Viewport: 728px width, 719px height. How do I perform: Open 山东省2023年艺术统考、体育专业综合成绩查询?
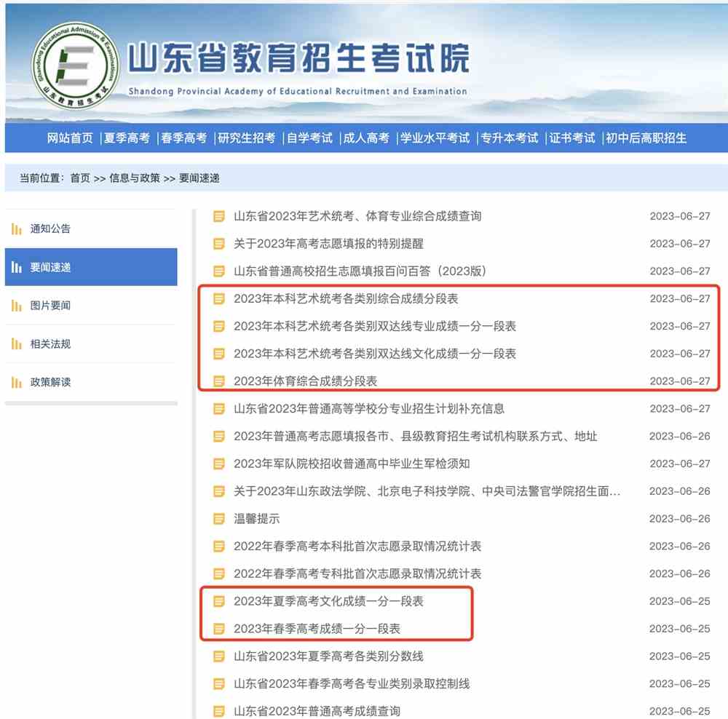(357, 216)
